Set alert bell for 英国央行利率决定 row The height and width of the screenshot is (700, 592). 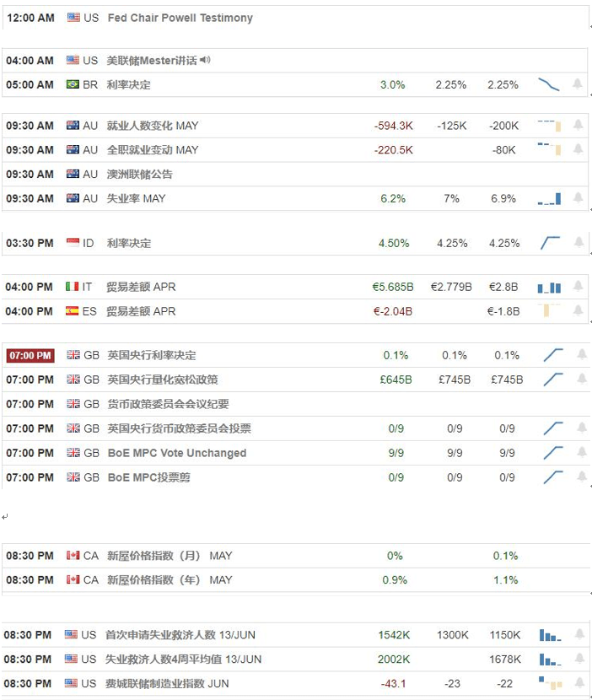click(x=582, y=354)
